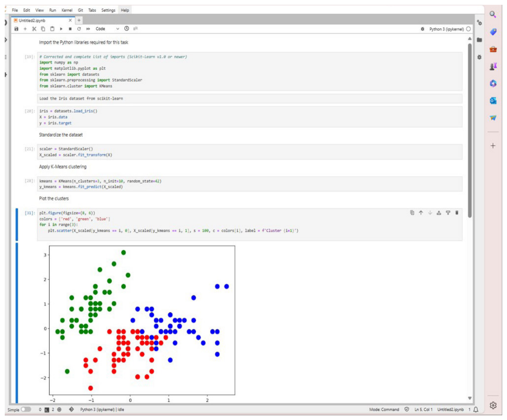Click Ln 5, Col 1 in status bar
Screen dimensions: 507x420
(x=424, y=409)
